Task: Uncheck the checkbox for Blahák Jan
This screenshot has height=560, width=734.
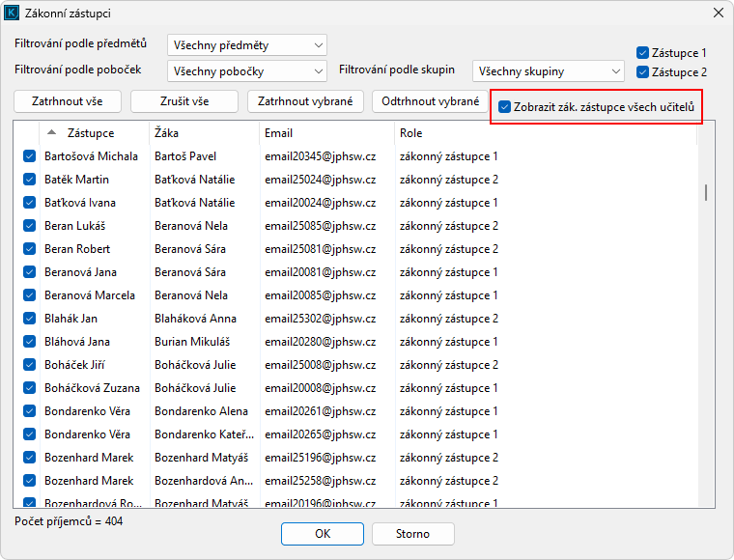Action: (29, 319)
